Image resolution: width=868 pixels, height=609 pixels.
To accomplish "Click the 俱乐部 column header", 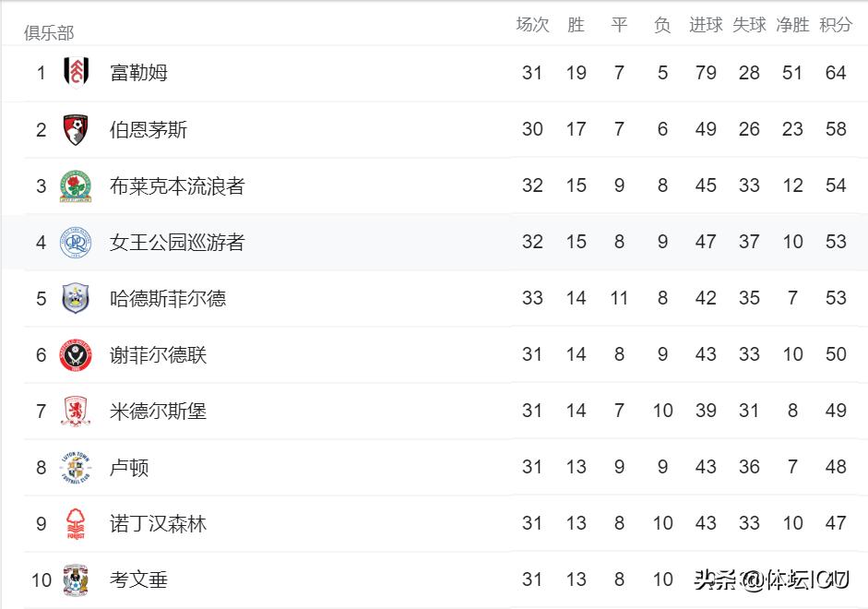I will 49,33.
